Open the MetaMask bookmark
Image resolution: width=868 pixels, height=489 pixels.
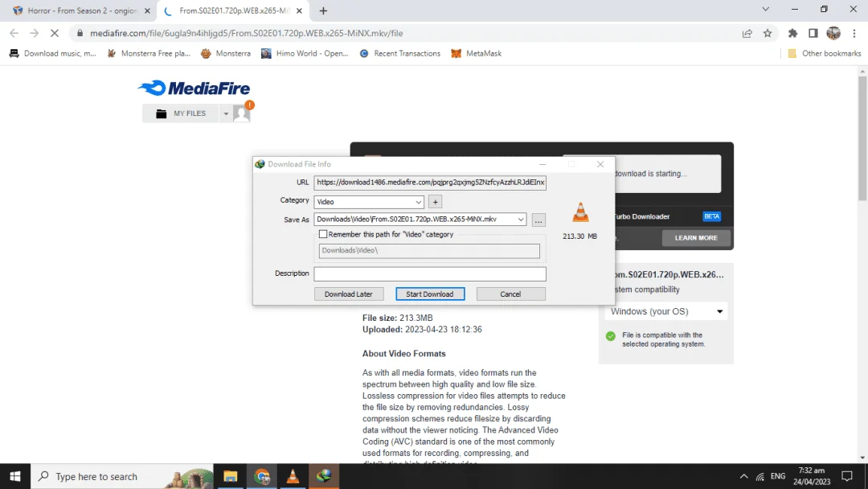(477, 53)
